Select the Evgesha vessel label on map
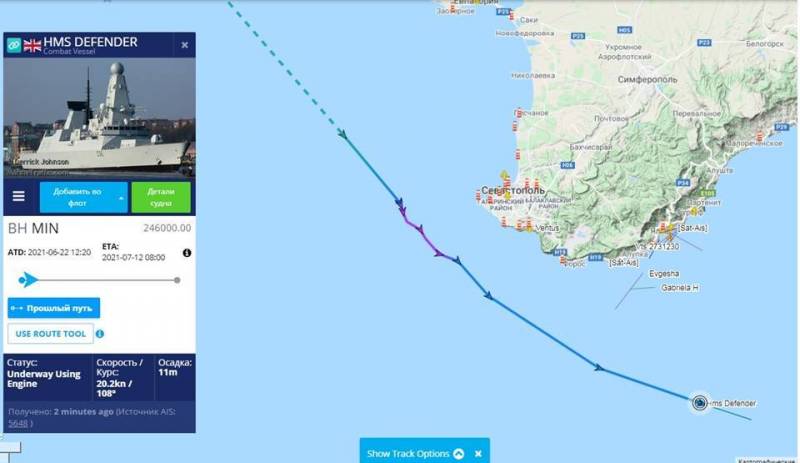This screenshot has width=800, height=463. (664, 274)
